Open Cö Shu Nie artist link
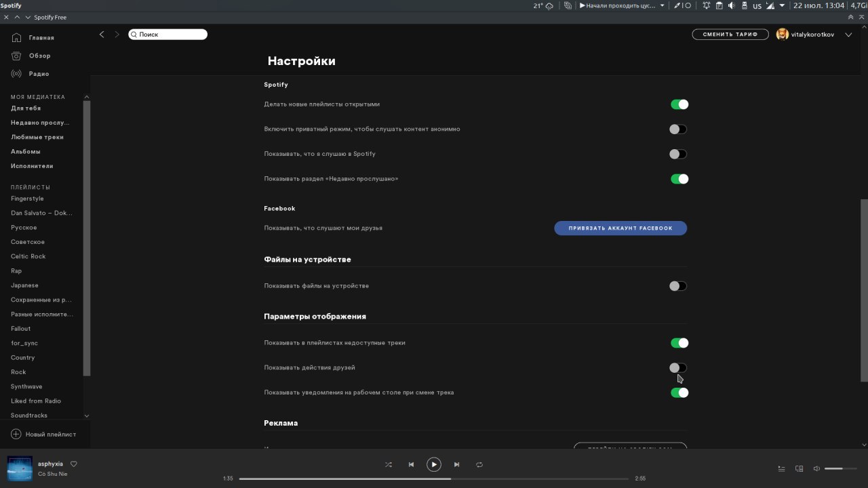Image resolution: width=868 pixels, height=488 pixels. pyautogui.click(x=53, y=474)
